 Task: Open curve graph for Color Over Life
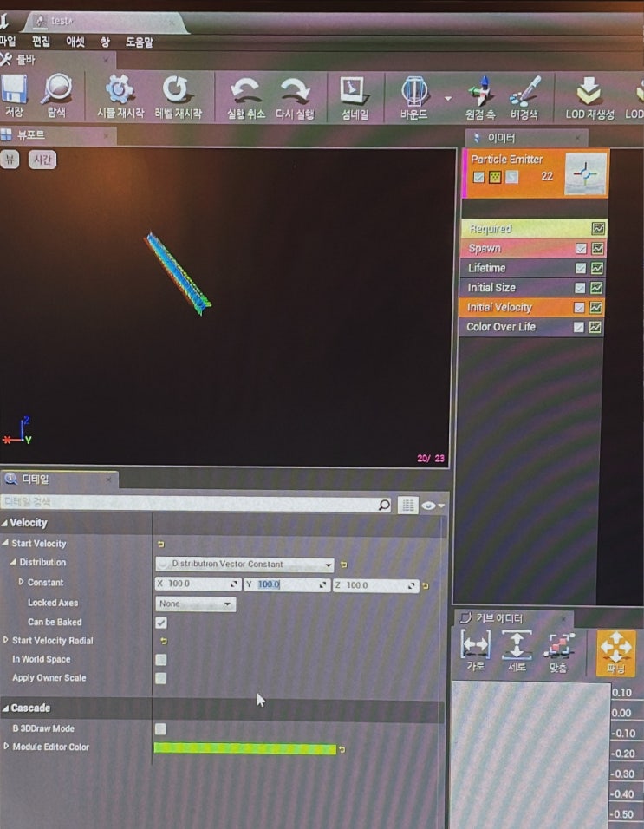[x=595, y=327]
